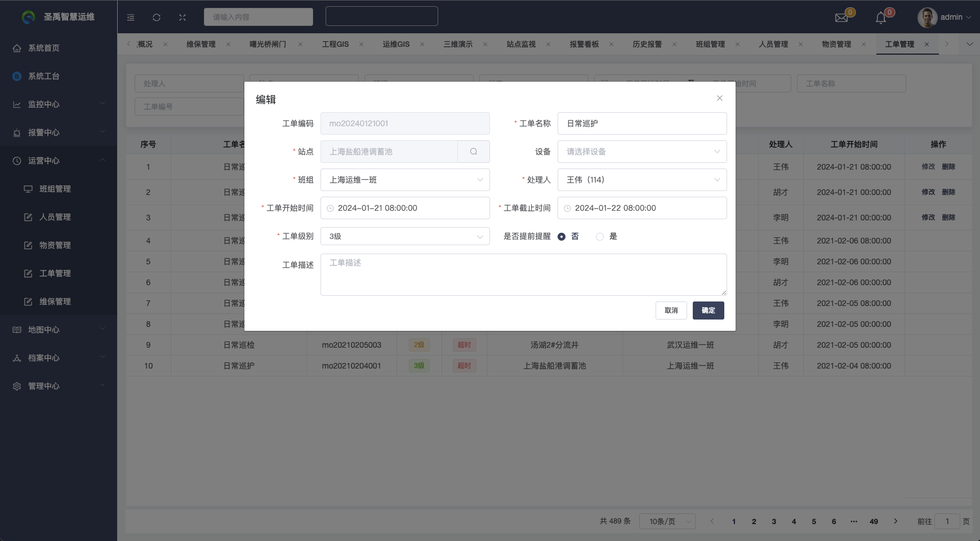Image resolution: width=980 pixels, height=541 pixels.
Task: Click the search icon in the 站点 field
Action: (x=473, y=152)
